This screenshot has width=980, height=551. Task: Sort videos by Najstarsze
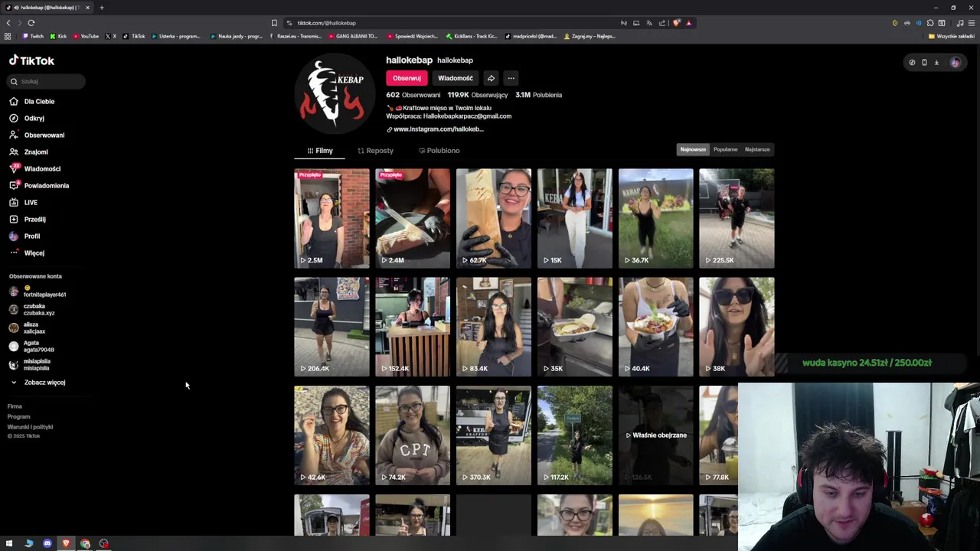point(757,149)
